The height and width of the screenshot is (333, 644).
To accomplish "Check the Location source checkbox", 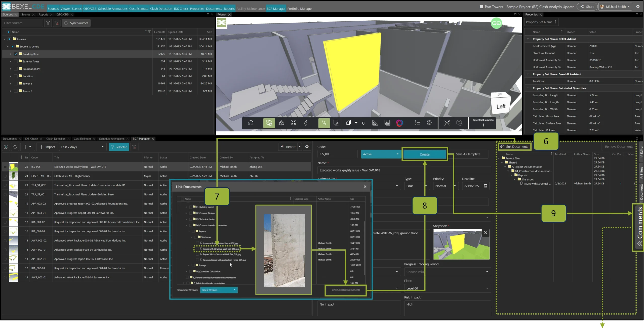I will [16, 76].
